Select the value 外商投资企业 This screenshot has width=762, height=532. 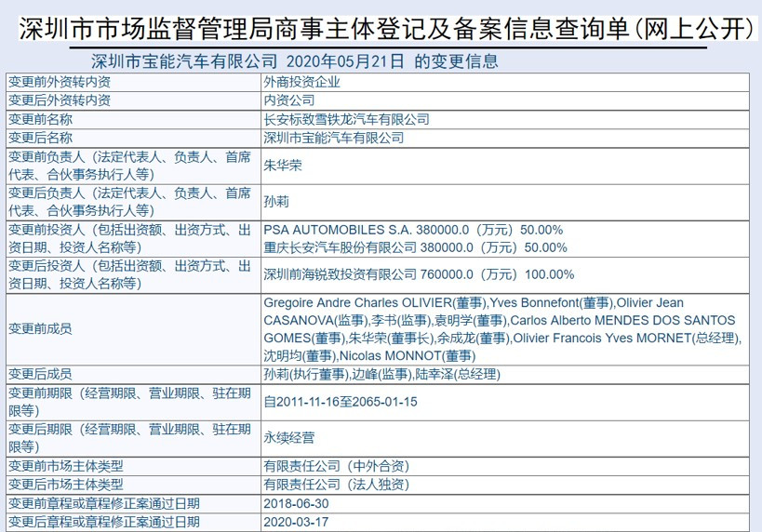point(301,82)
